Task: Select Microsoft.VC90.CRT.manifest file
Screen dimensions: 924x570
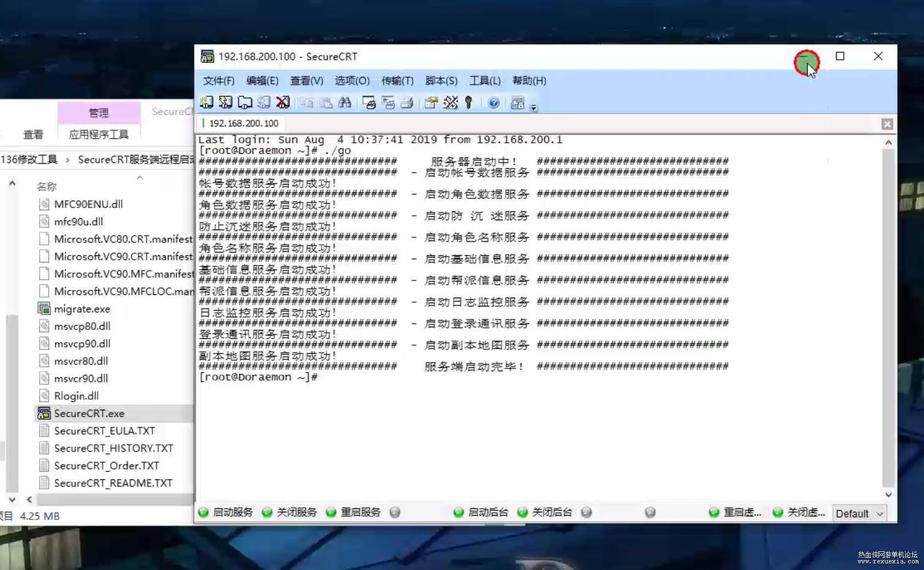Action: (115, 256)
